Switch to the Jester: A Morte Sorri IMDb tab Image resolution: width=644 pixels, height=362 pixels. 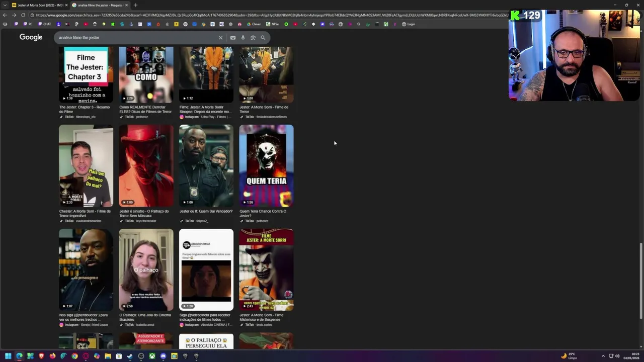(x=40, y=5)
